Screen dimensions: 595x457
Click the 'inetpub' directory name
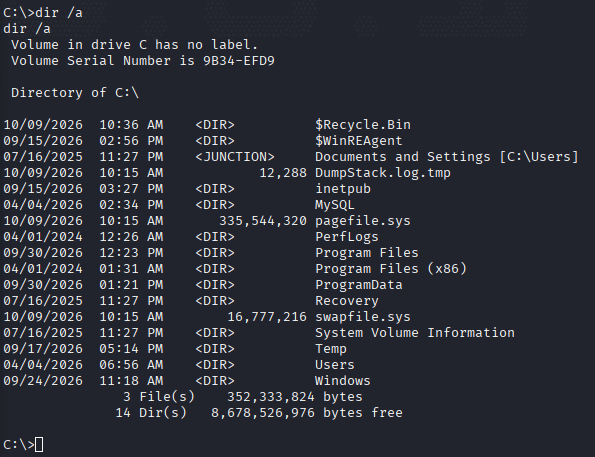pyautogui.click(x=343, y=189)
